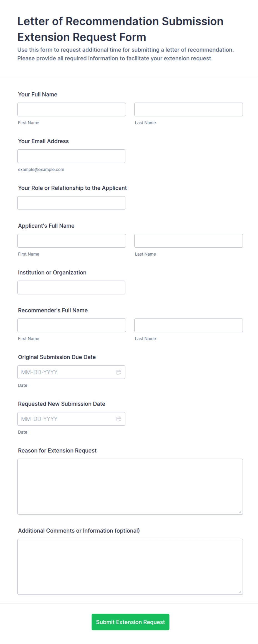Click into the Additional Comments textarea
The height and width of the screenshot is (644, 258).
[130, 567]
